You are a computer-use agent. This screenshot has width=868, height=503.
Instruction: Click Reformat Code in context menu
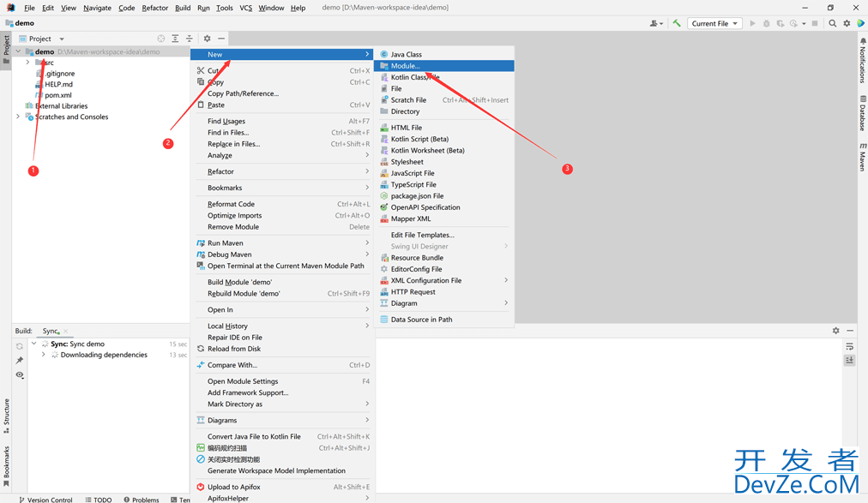pos(282,204)
